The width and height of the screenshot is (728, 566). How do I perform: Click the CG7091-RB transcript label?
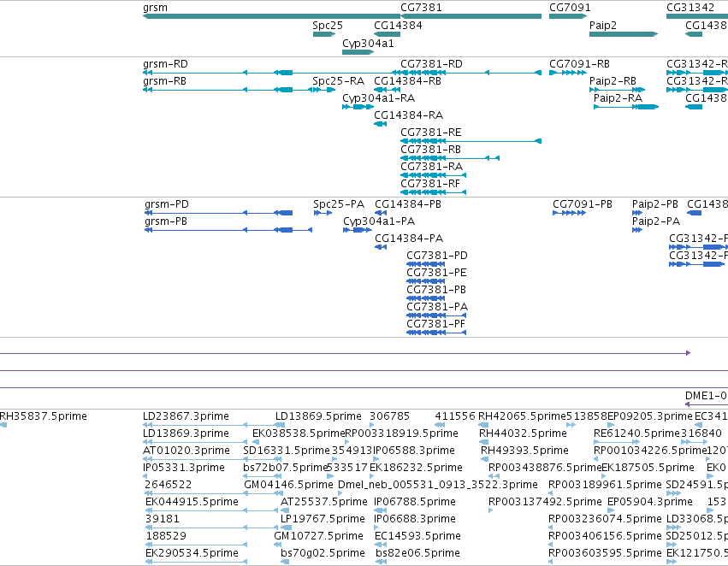[579, 64]
